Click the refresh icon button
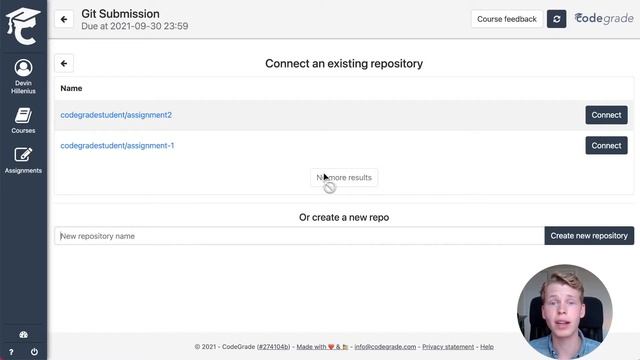Screen dimensions: 640x360 pyautogui.click(x=556, y=19)
